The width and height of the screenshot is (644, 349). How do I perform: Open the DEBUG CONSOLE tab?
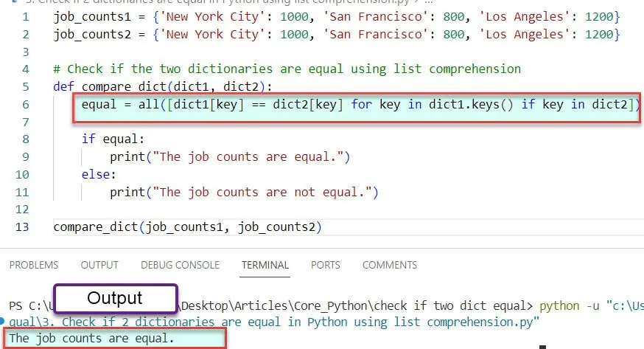click(x=180, y=265)
